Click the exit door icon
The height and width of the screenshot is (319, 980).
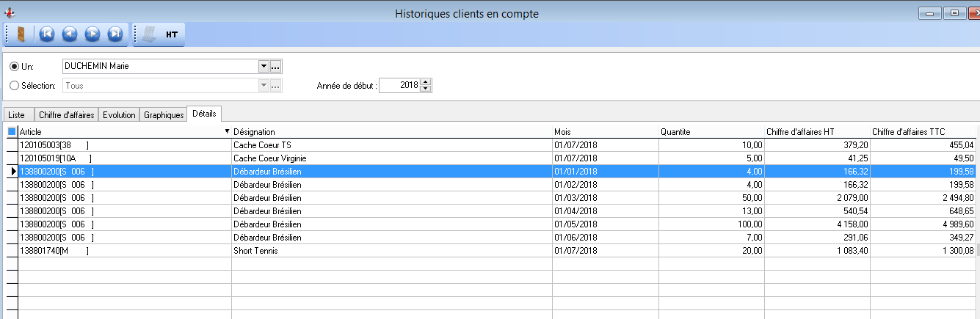pos(20,34)
